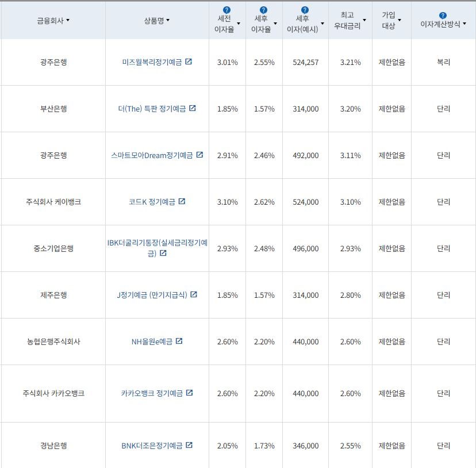The height and width of the screenshot is (468, 476).
Task: Click external link icon beside BNK더조은정기예금
Action: pyautogui.click(x=189, y=445)
